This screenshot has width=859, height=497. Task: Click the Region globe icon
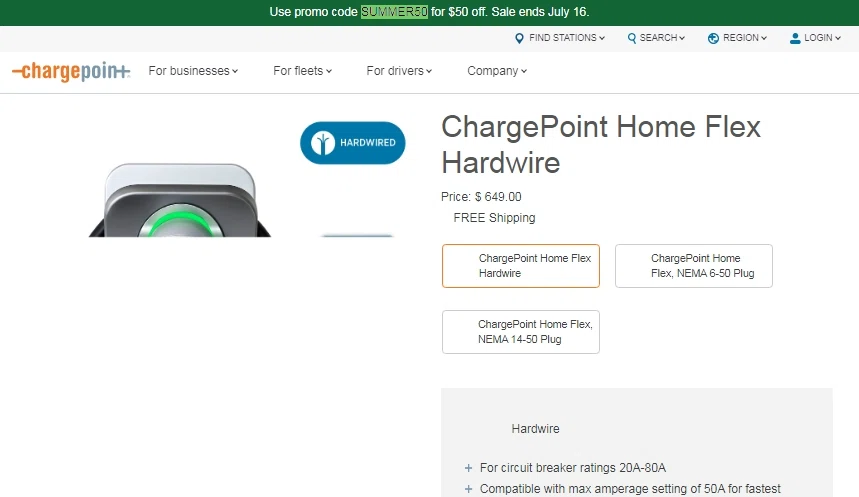(713, 38)
